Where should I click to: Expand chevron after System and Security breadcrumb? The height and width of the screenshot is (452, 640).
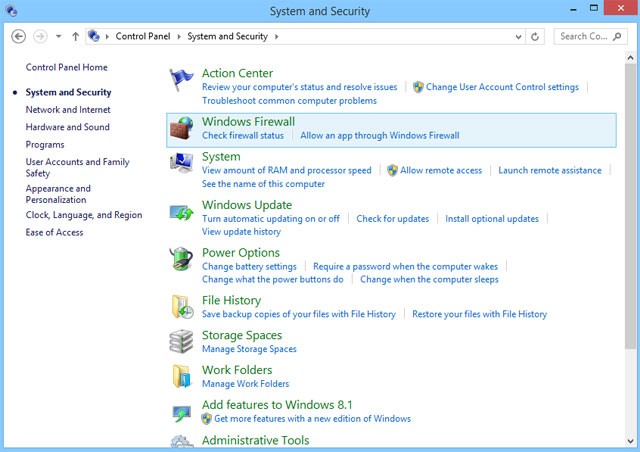pyautogui.click(x=276, y=36)
